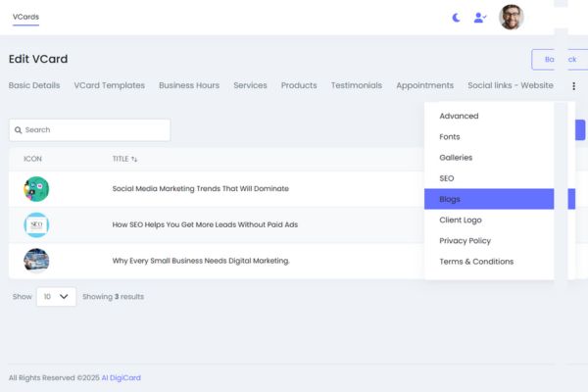Select Terms & Conditions from the menu
The height and width of the screenshot is (392, 588).
click(489, 262)
